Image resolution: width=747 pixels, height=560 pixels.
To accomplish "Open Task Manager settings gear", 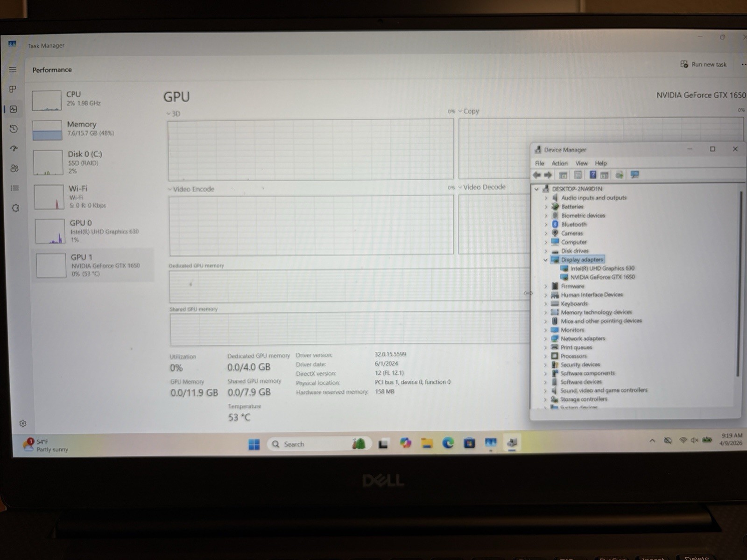I will 22,423.
